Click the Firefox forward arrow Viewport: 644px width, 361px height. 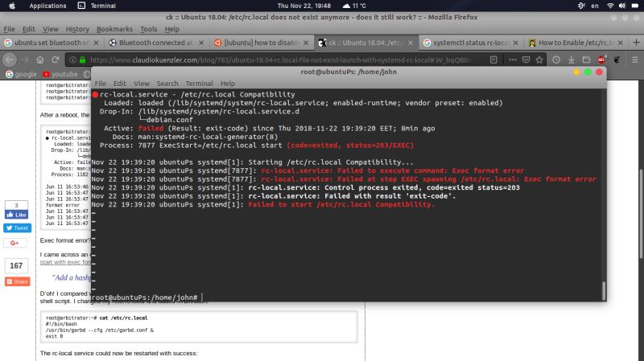pos(26,59)
